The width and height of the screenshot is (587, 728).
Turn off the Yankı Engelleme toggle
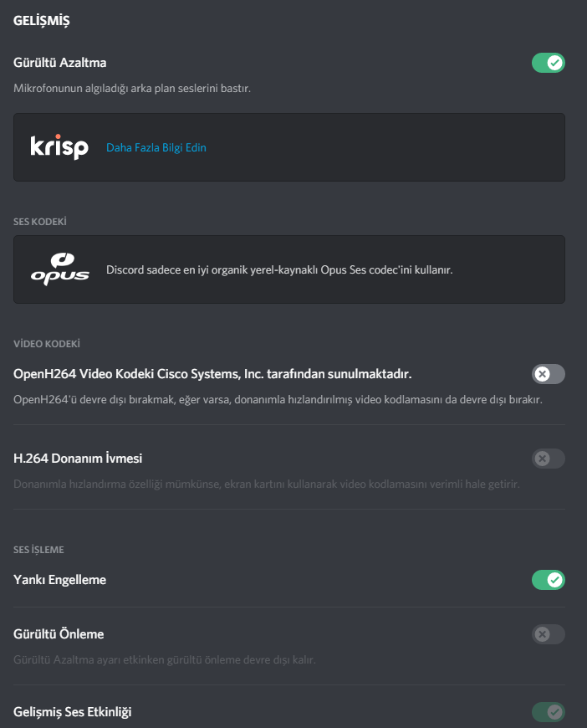click(548, 580)
